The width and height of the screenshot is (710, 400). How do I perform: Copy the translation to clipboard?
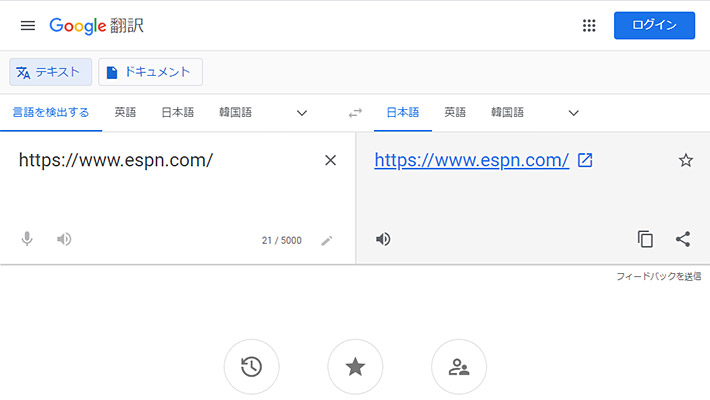click(x=646, y=239)
